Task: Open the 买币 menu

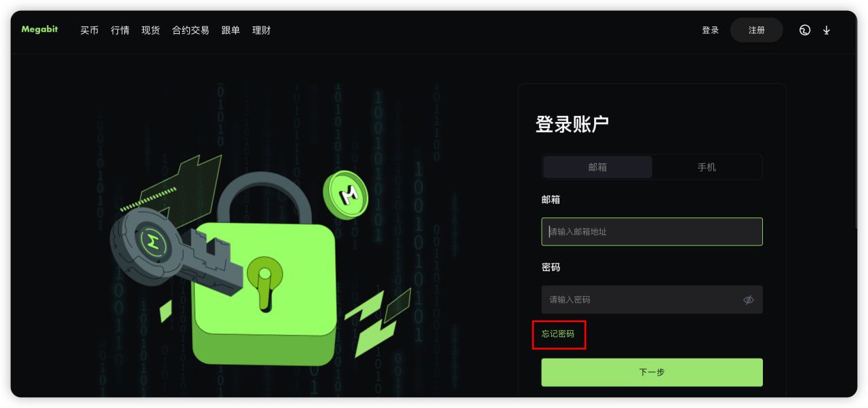Action: [x=90, y=30]
